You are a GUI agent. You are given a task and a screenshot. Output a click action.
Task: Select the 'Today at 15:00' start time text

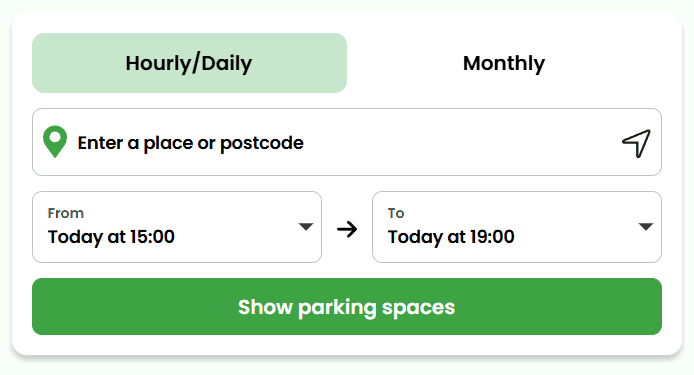(111, 237)
